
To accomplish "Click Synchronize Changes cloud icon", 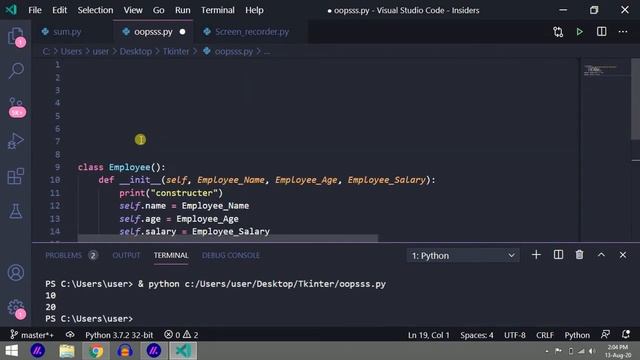I will pyautogui.click(x=70, y=335).
